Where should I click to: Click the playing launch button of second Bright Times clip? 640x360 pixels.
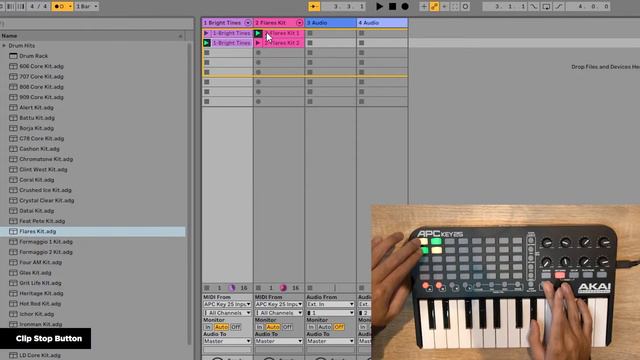207,43
